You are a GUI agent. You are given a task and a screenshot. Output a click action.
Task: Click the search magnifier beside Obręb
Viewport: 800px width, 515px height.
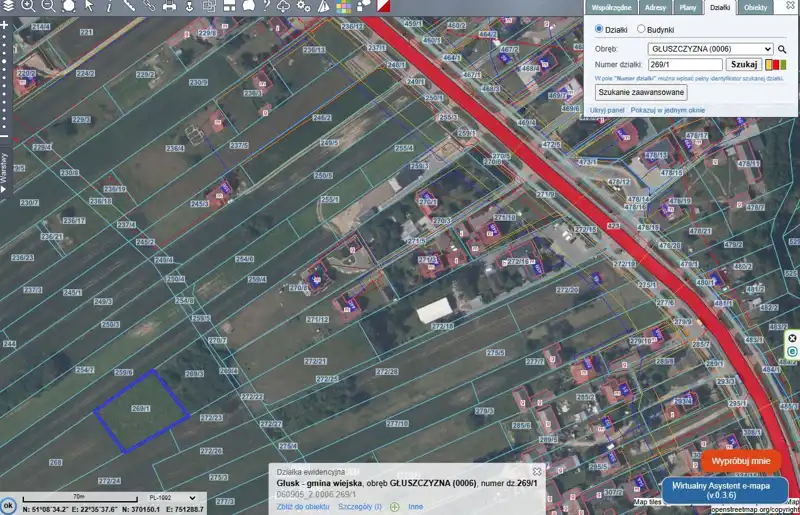pos(783,48)
